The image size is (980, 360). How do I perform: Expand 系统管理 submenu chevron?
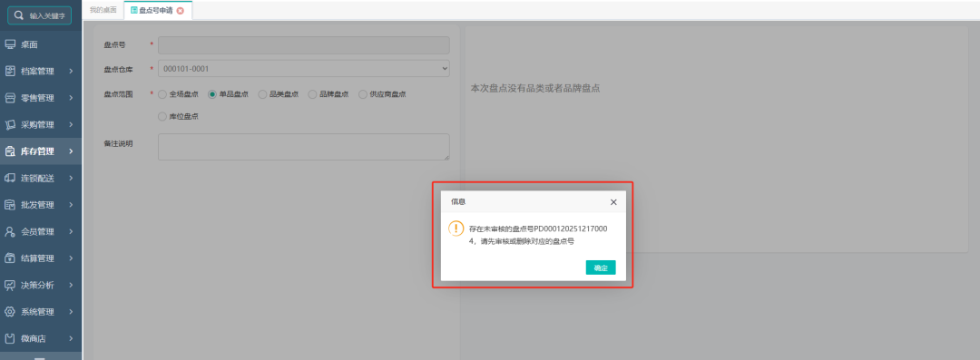coord(72,312)
